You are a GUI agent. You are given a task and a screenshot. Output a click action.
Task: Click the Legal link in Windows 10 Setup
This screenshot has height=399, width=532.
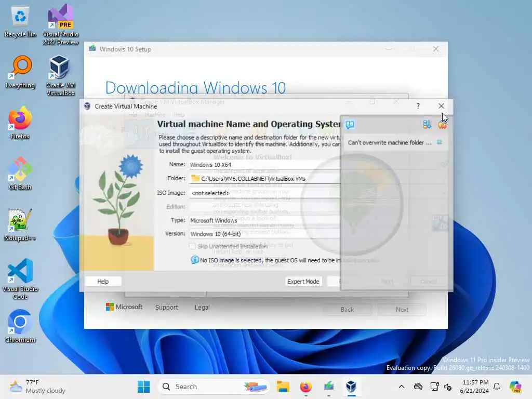202,308
